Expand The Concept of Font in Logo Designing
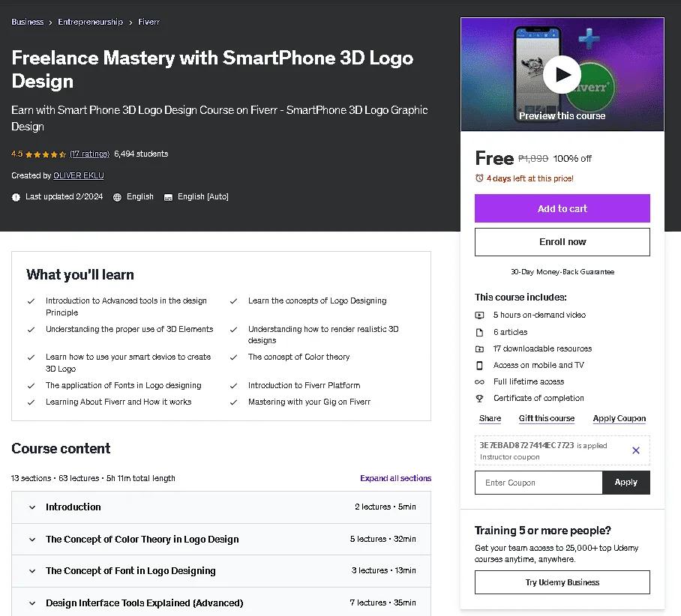This screenshot has width=681, height=616. 221,571
